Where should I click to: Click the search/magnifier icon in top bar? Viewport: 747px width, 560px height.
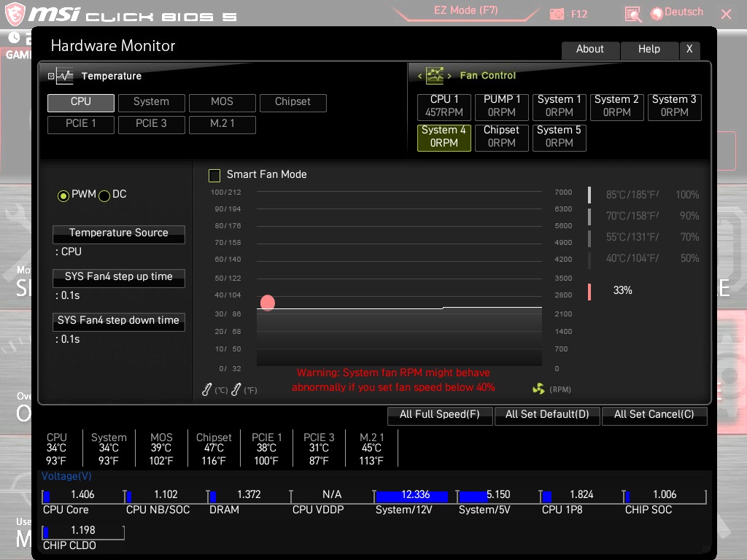(632, 13)
